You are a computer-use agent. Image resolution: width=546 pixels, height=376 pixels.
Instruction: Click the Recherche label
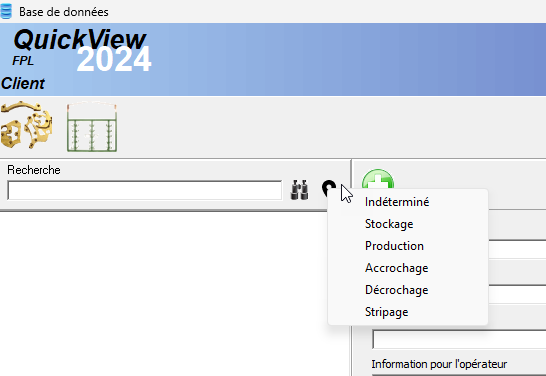click(x=34, y=170)
